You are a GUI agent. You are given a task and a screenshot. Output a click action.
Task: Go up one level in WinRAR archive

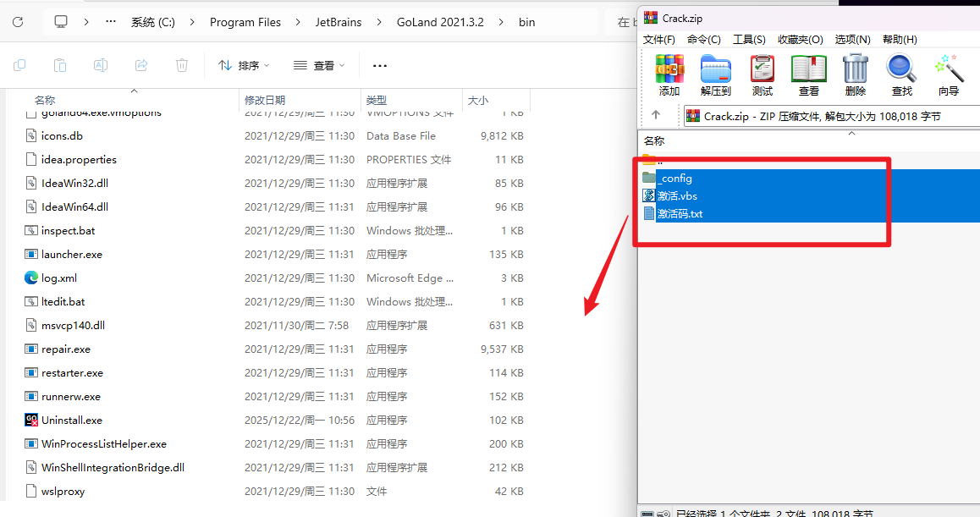point(656,115)
